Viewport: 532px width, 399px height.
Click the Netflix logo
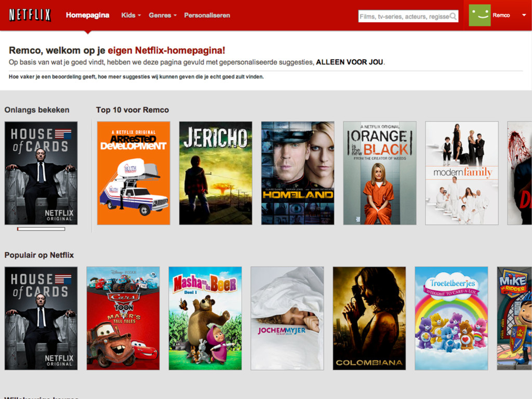30,15
